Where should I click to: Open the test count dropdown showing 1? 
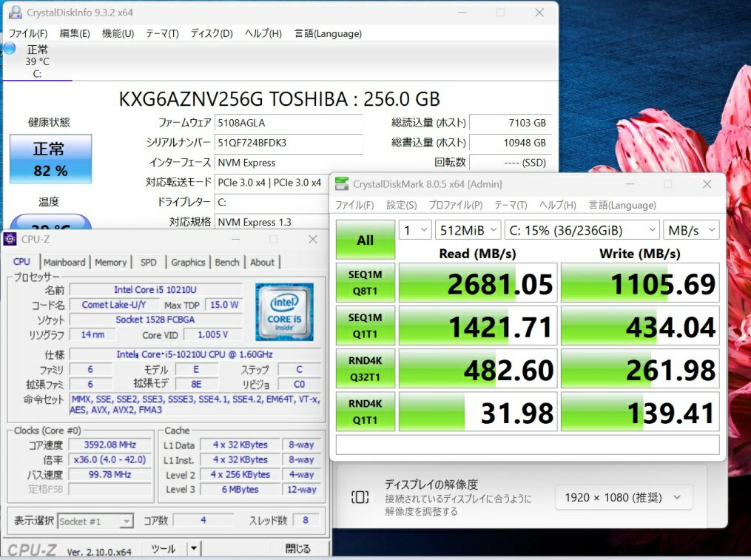[414, 230]
